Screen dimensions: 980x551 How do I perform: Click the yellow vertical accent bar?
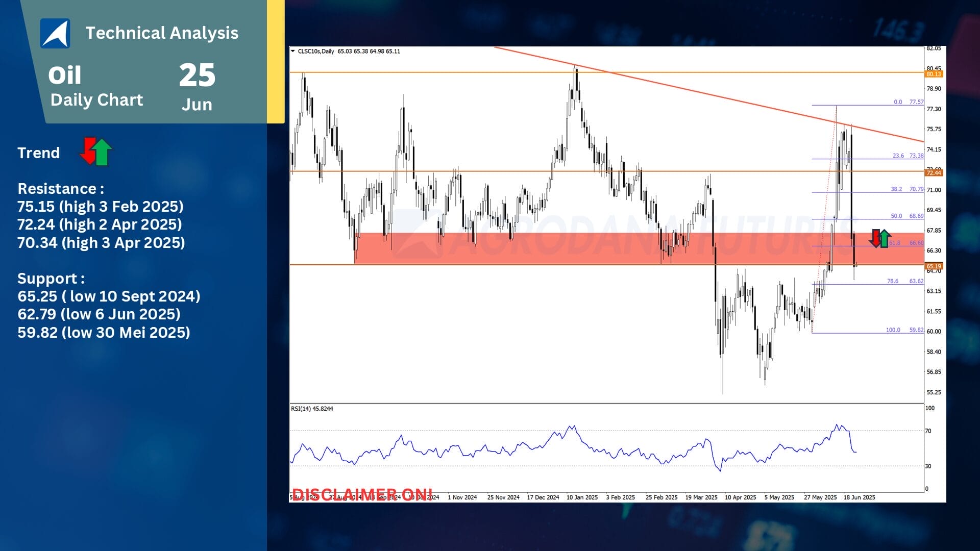click(276, 61)
